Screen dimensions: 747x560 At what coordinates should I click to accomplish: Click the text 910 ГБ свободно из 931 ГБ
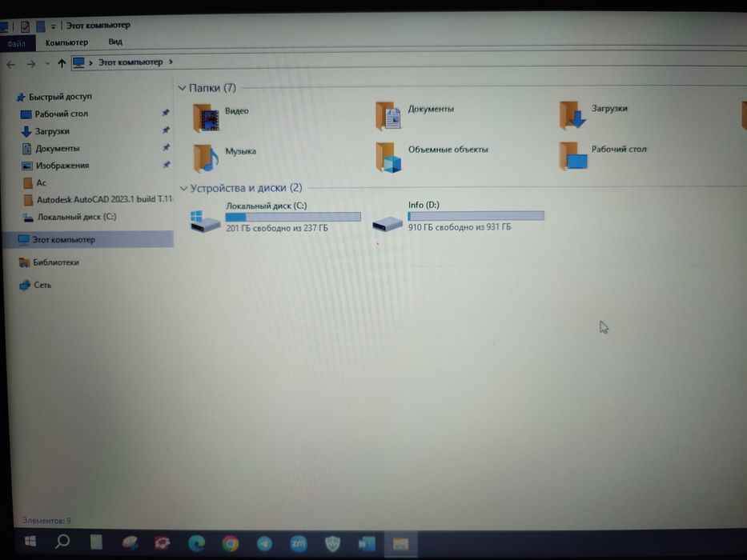(460, 227)
